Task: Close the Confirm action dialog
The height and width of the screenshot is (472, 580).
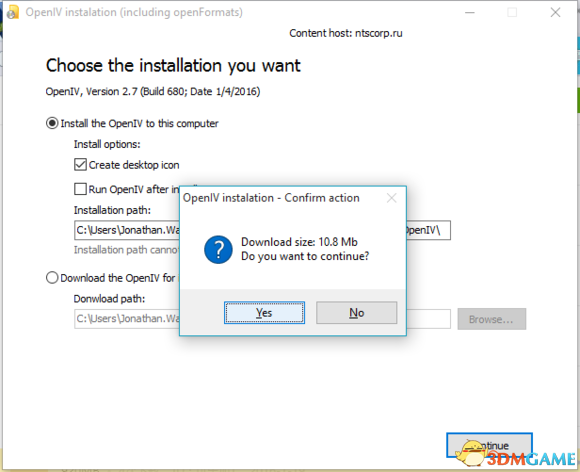Action: (x=391, y=198)
